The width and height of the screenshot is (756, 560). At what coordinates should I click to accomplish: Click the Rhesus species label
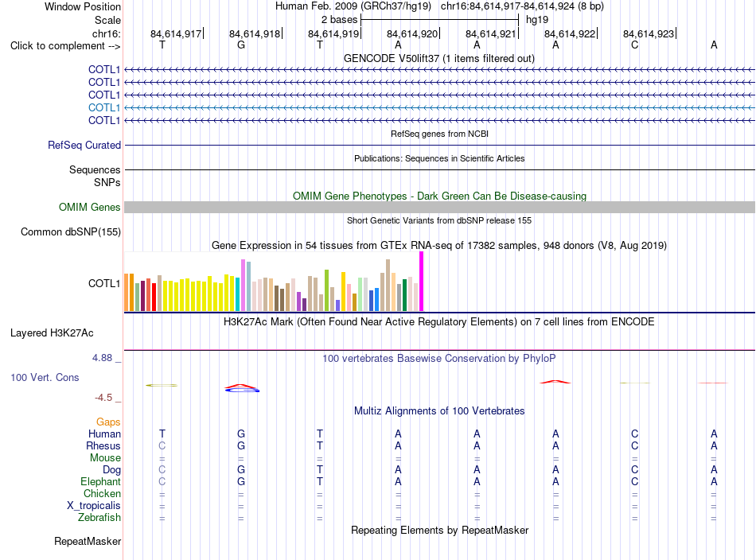(103, 445)
